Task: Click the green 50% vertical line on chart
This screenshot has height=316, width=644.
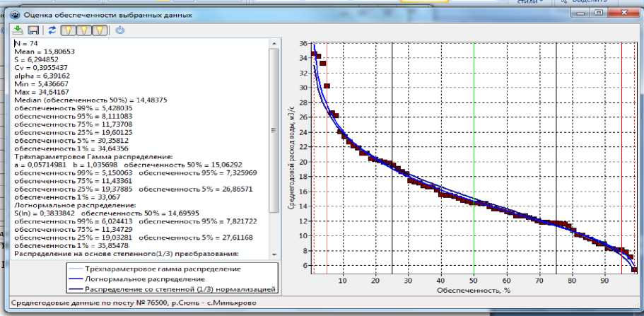Action: [474, 141]
